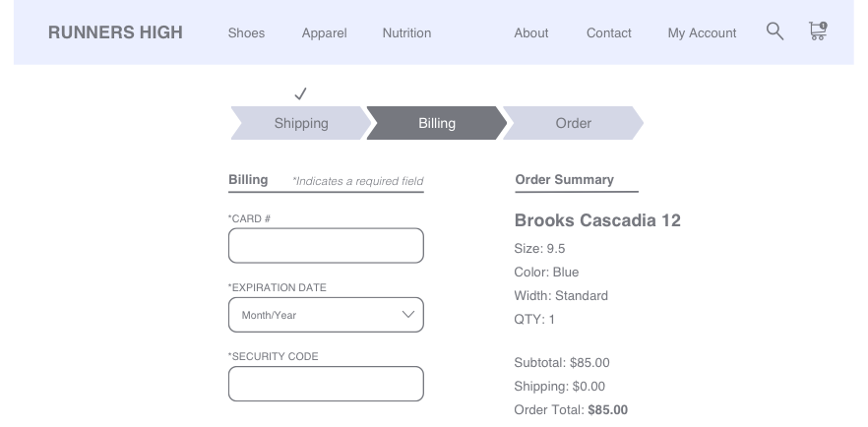This screenshot has width=868, height=427.
Task: Open the Shoes menu
Action: point(246,32)
